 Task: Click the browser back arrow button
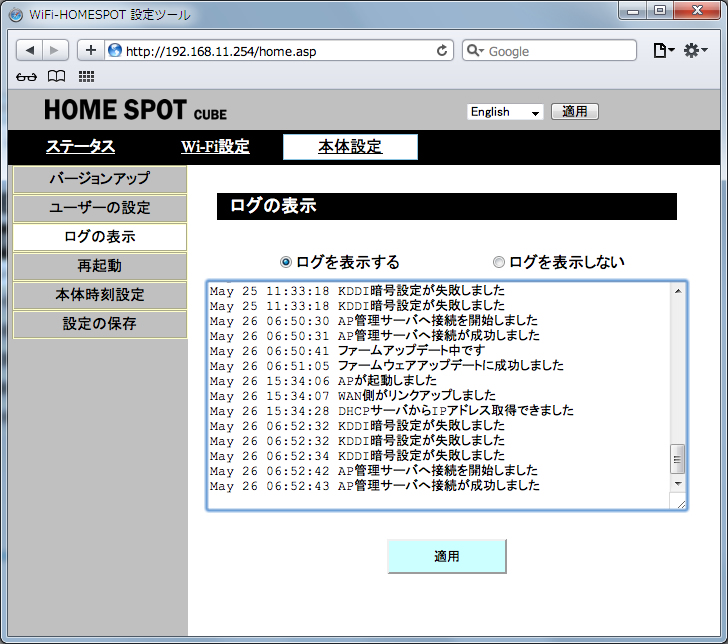click(x=30, y=50)
